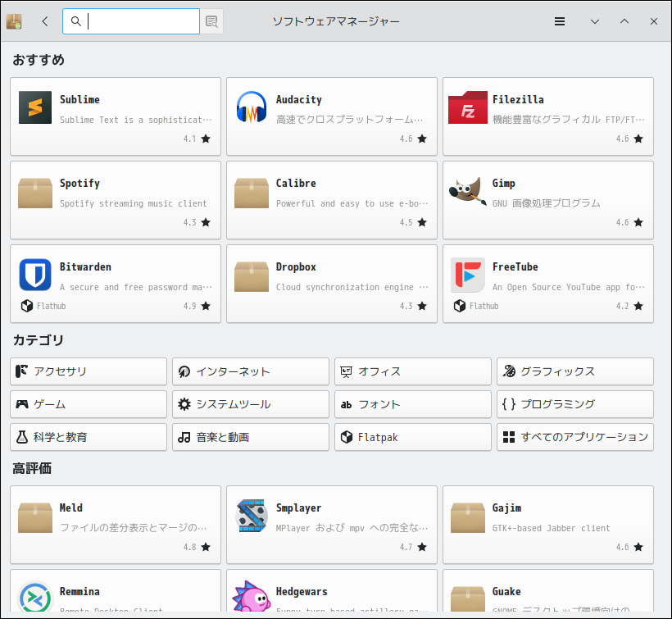Open the 科学と教育 category
Image resolution: width=672 pixels, height=619 pixels.
click(89, 437)
